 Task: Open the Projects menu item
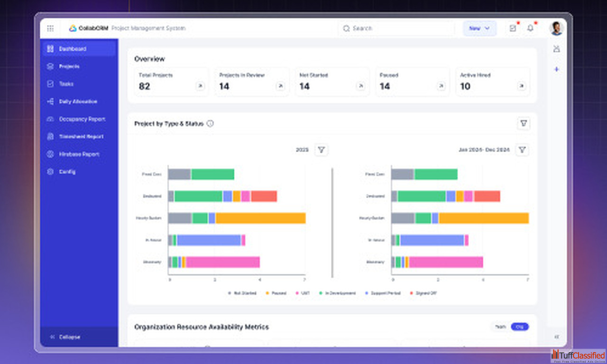click(x=69, y=66)
